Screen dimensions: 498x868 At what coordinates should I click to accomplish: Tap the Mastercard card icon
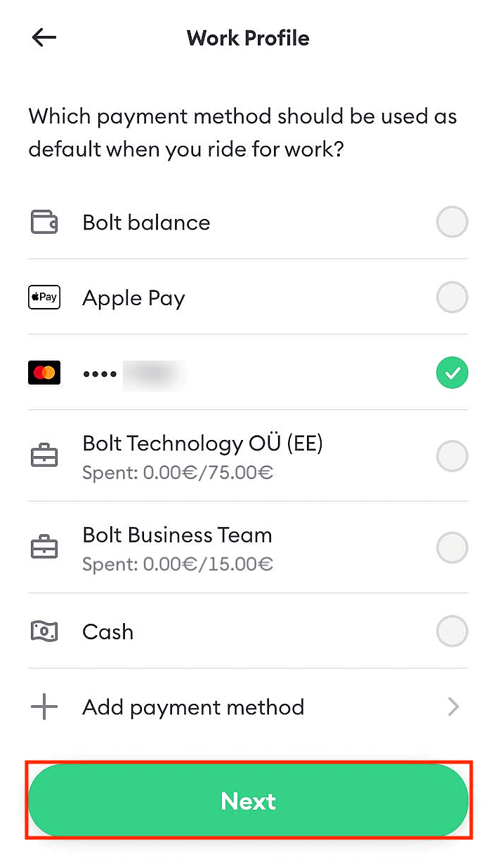click(44, 373)
